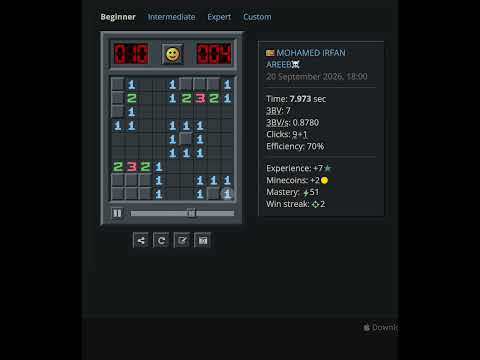This screenshot has width=480, height=360.
Task: Switch to the Expert tab
Action: 219,17
